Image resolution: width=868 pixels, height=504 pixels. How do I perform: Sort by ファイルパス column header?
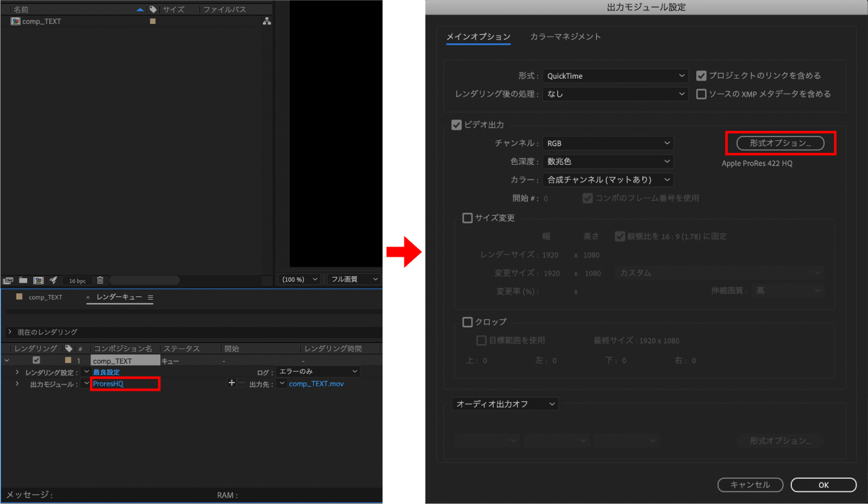[x=225, y=9]
